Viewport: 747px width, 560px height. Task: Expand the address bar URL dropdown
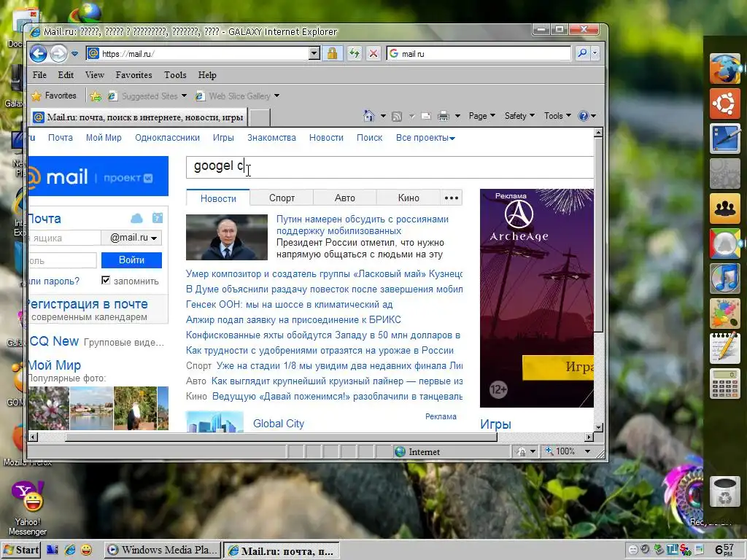click(314, 54)
